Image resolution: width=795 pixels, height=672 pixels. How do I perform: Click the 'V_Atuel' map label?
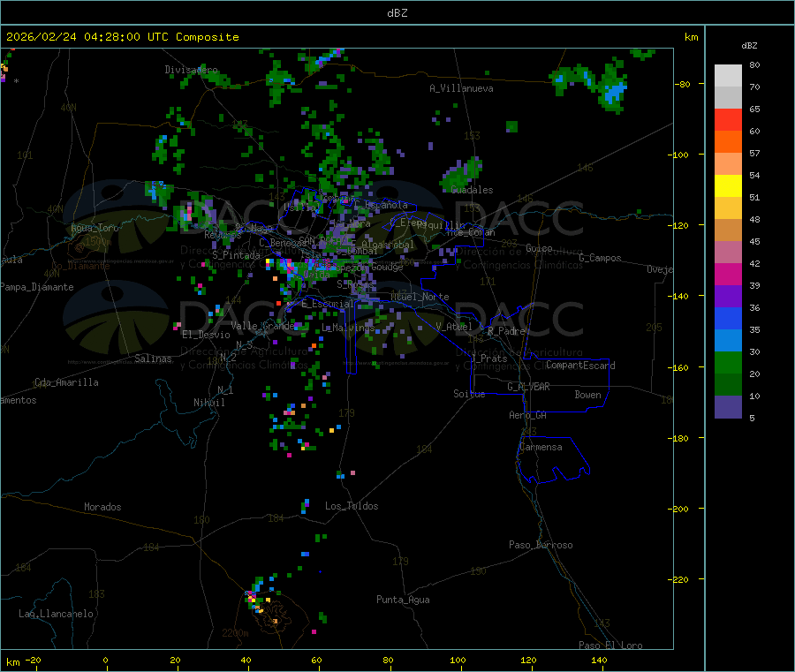454,327
